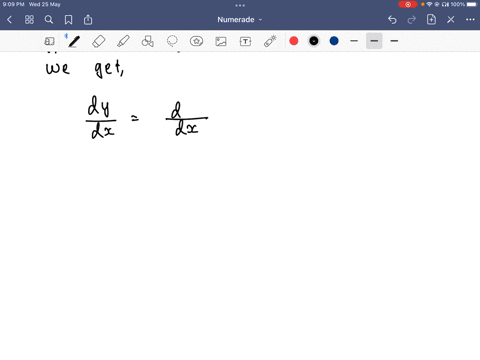480x360 pixels.
Task: Choose the red pen color
Action: point(294,41)
